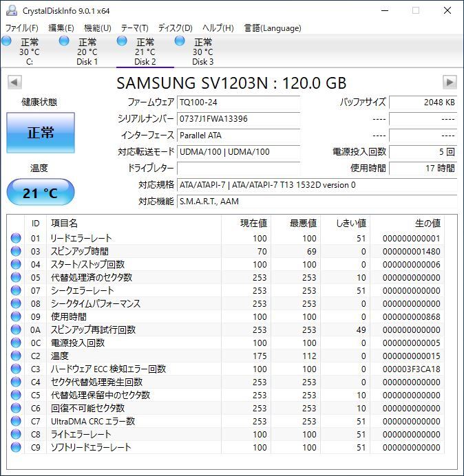Click status orb for ID 04 スタート/ストップ回数
This screenshot has height=476, width=464.
tap(16, 264)
